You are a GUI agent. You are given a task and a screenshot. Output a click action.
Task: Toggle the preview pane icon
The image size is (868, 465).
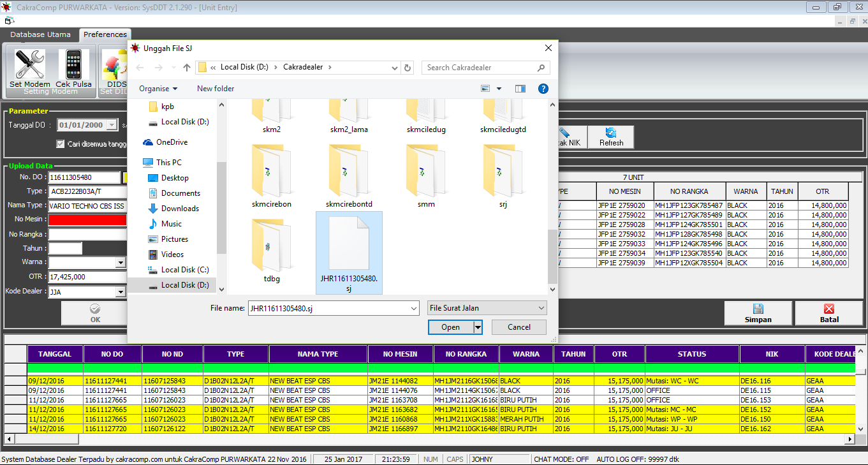520,89
